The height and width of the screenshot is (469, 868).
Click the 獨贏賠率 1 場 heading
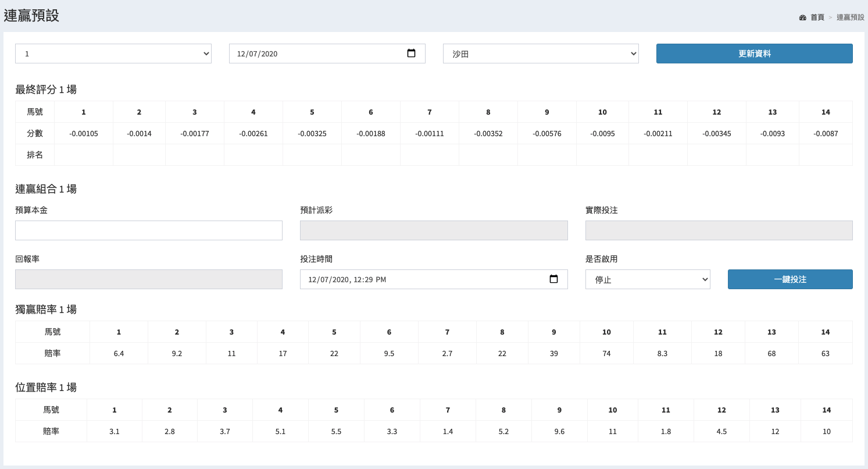click(46, 310)
